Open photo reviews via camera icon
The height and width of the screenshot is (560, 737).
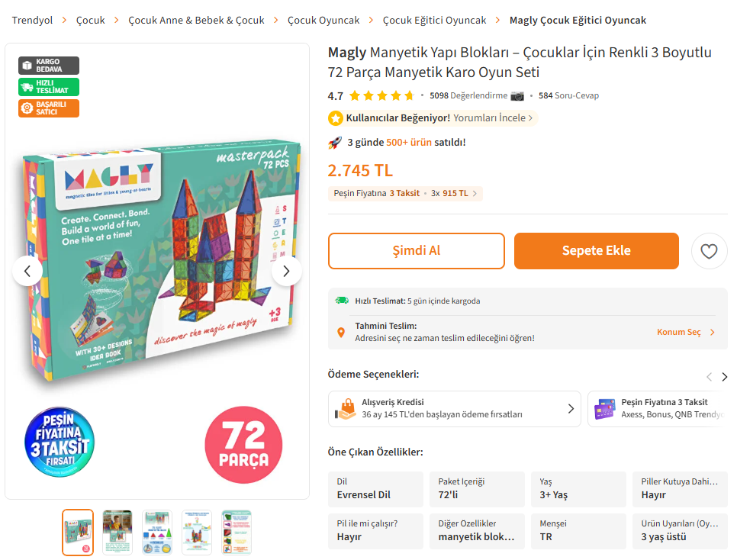pyautogui.click(x=517, y=96)
